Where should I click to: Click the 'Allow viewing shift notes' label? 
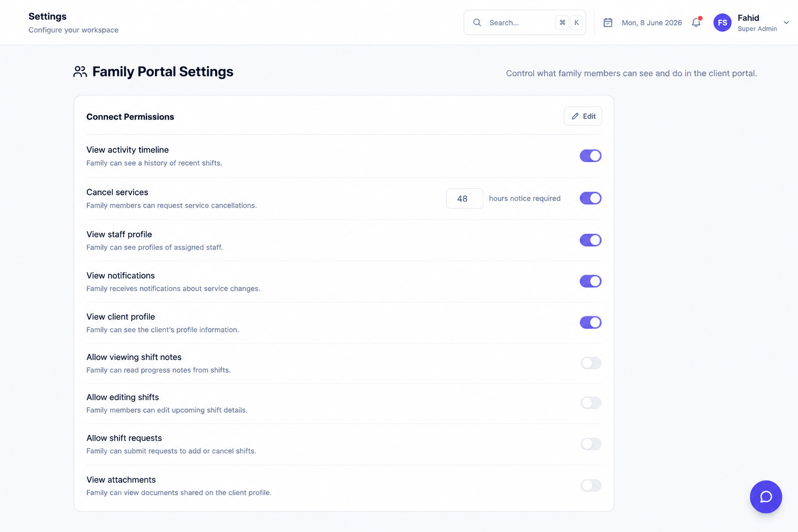click(134, 357)
